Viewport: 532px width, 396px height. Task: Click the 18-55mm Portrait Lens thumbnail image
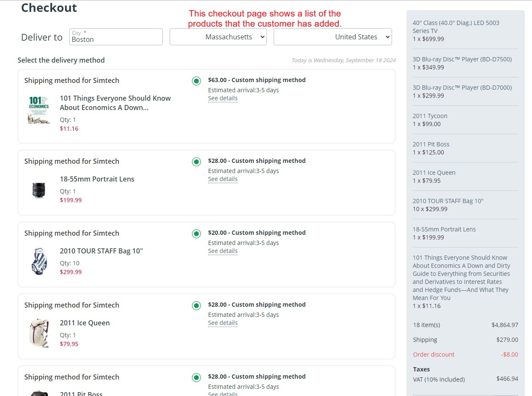click(38, 190)
